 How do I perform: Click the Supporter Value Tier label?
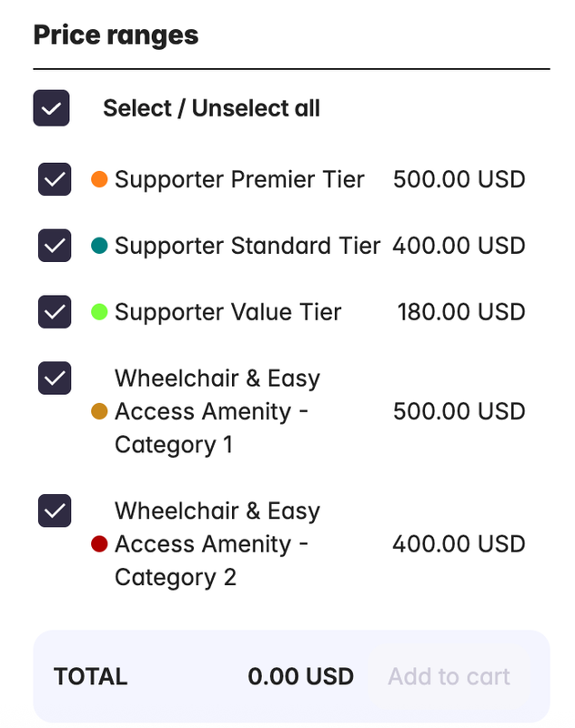[x=227, y=312]
